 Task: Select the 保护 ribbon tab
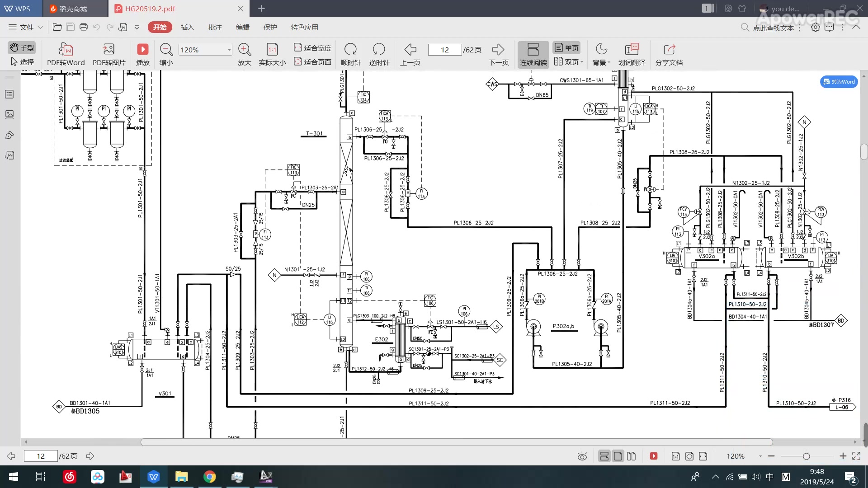click(270, 27)
